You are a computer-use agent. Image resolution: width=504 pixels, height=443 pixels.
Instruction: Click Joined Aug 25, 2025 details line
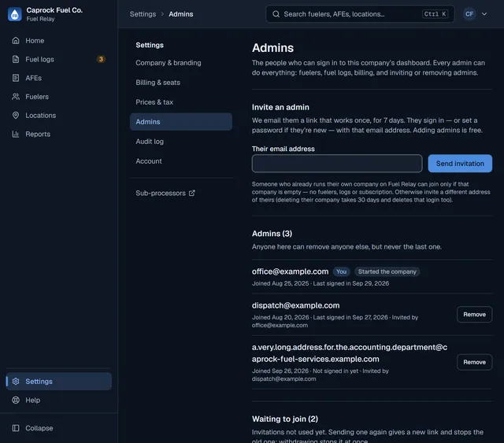pos(321,283)
